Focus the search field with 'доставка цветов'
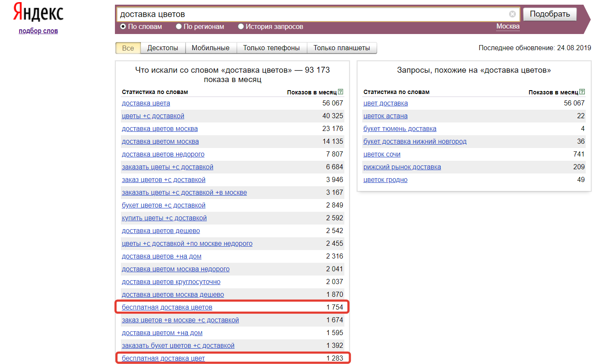 (x=311, y=14)
